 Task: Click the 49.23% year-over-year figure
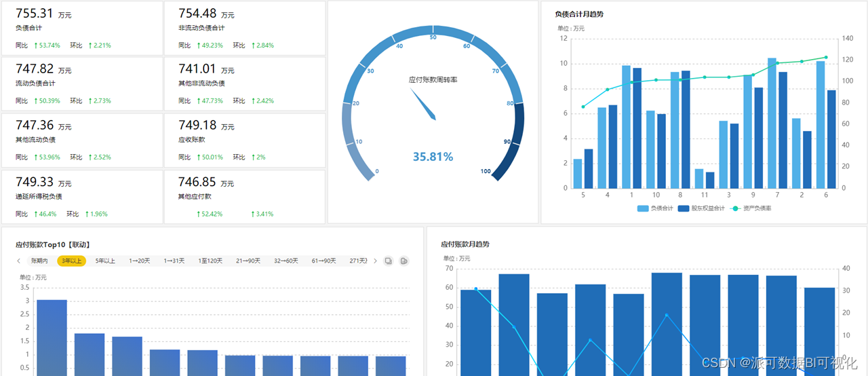tap(212, 45)
